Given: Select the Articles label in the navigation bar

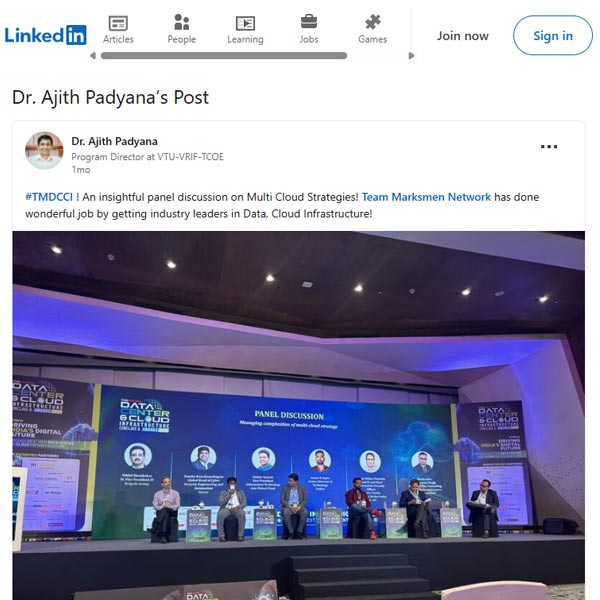Looking at the screenshot, I should pyautogui.click(x=118, y=39).
